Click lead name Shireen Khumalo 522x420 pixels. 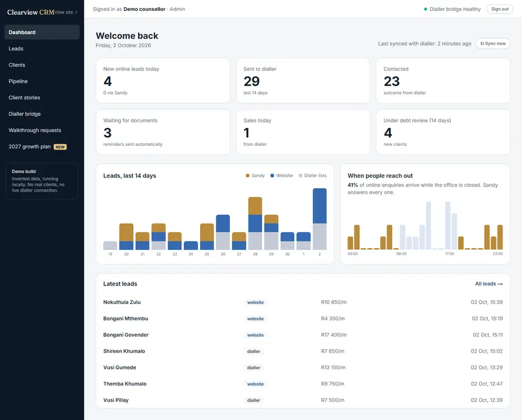tap(124, 351)
